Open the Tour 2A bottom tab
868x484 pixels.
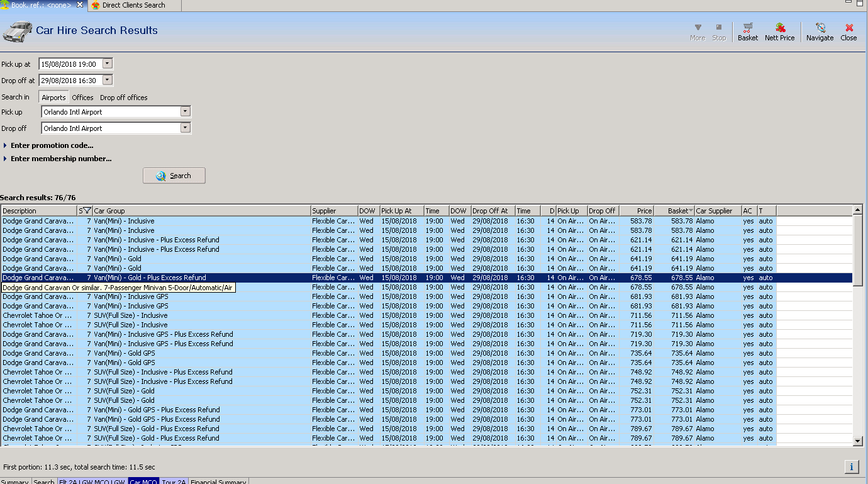[174, 481]
